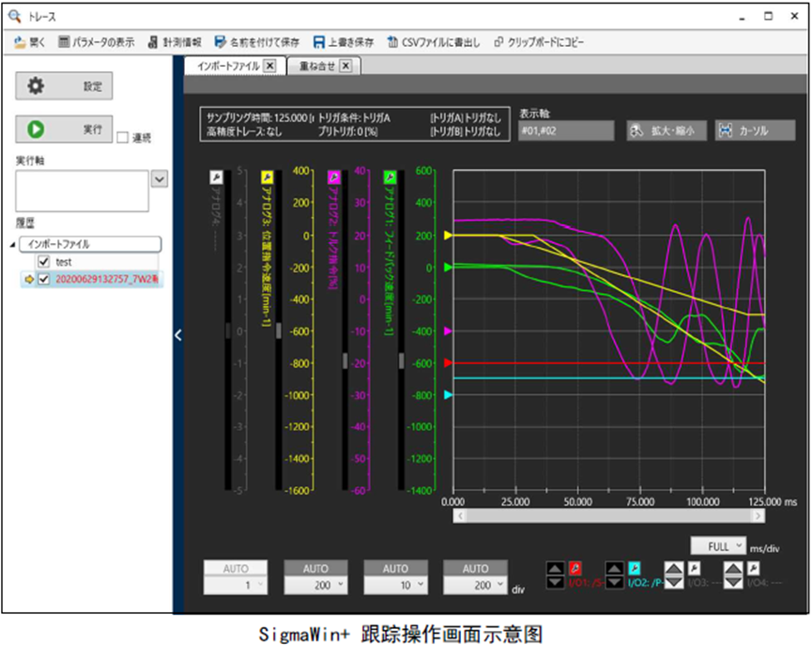Click the 計測情報 measurement info icon
This screenshot has height=645, width=812.
(x=155, y=42)
